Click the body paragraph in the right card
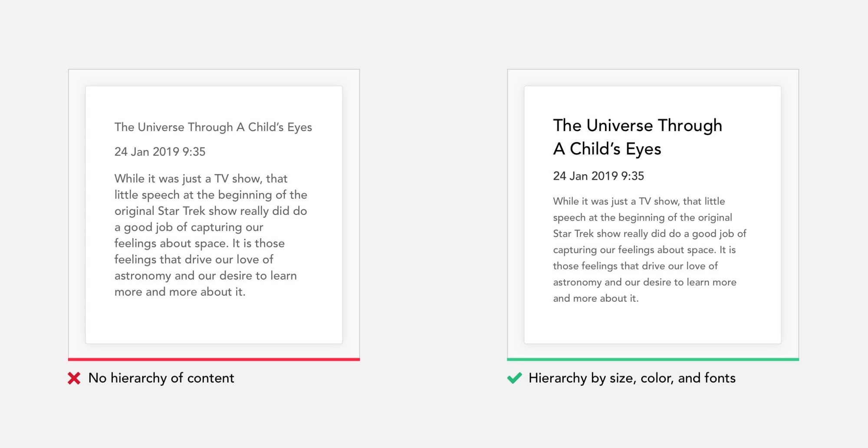 [x=650, y=250]
